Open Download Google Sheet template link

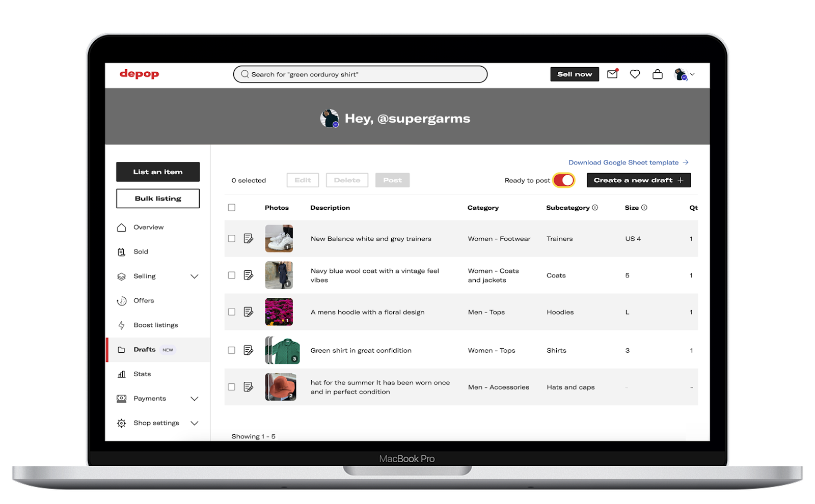pos(628,162)
